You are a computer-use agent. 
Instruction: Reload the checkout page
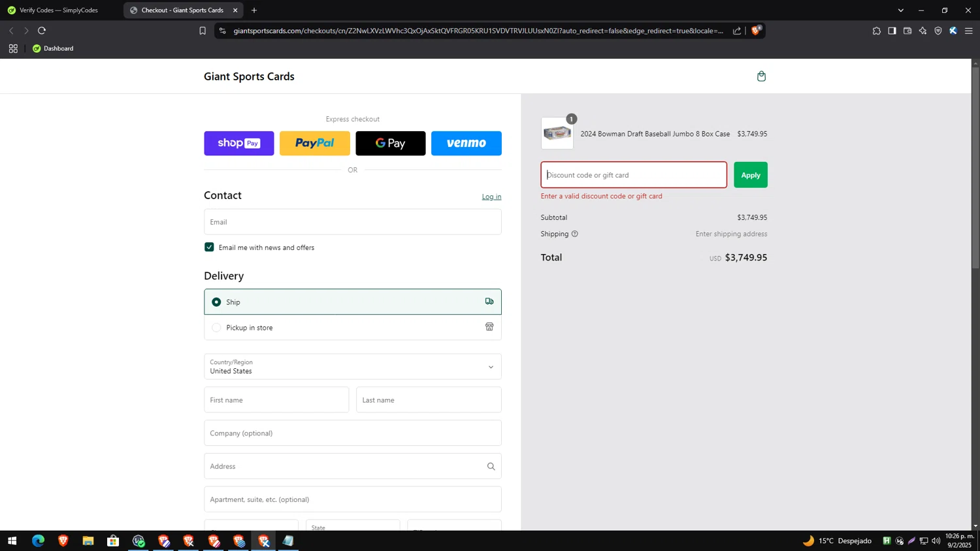pyautogui.click(x=42, y=31)
